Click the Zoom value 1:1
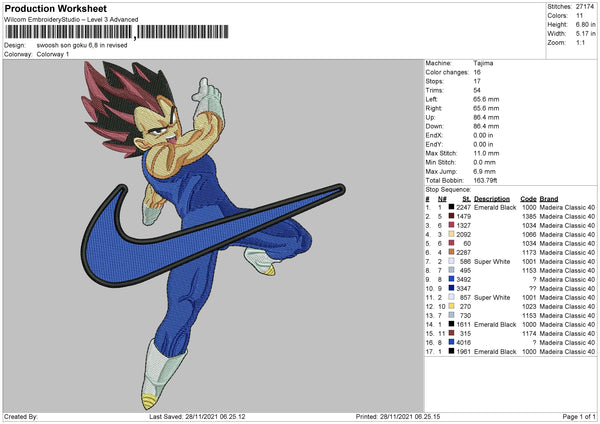 [580, 42]
